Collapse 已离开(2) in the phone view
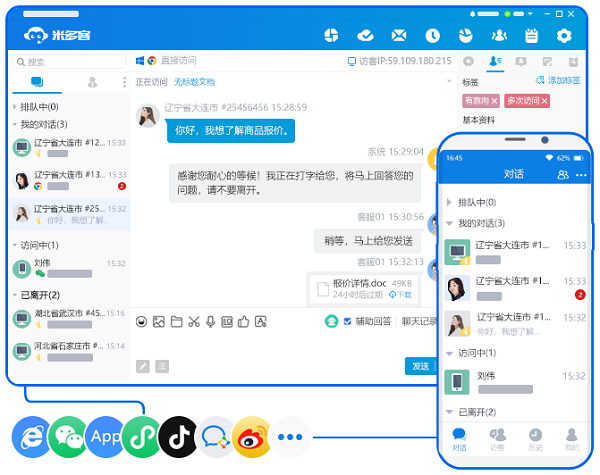This screenshot has width=600, height=475. pyautogui.click(x=449, y=412)
